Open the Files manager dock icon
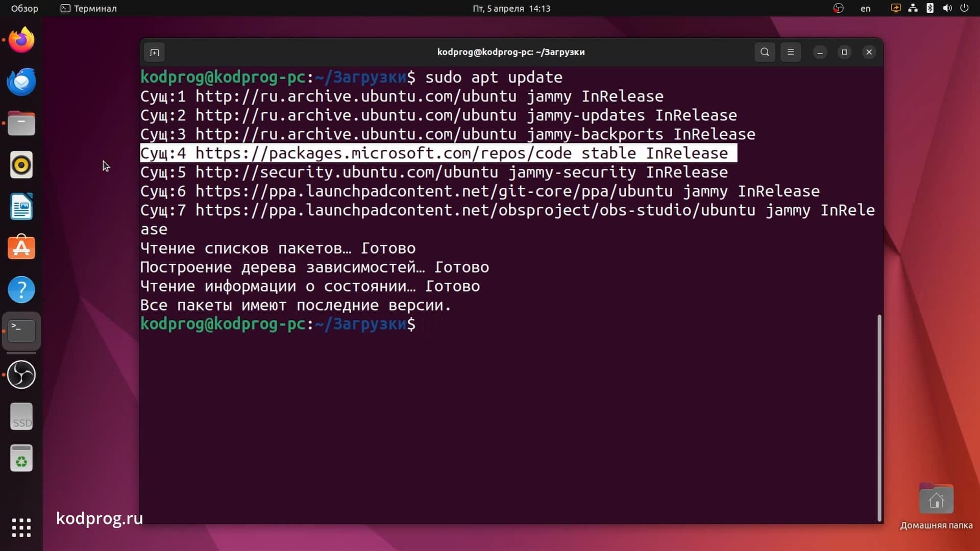Viewport: 980px width, 551px height. (21, 123)
